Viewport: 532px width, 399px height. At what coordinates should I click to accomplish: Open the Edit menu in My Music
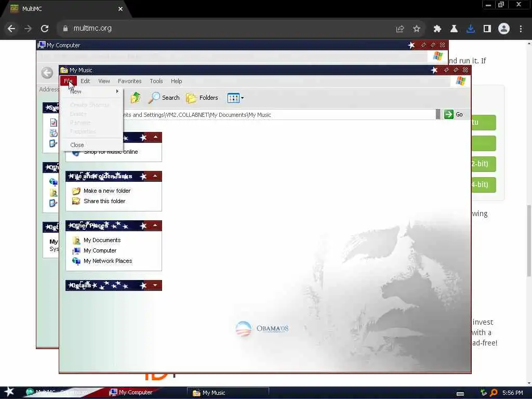[x=85, y=81]
